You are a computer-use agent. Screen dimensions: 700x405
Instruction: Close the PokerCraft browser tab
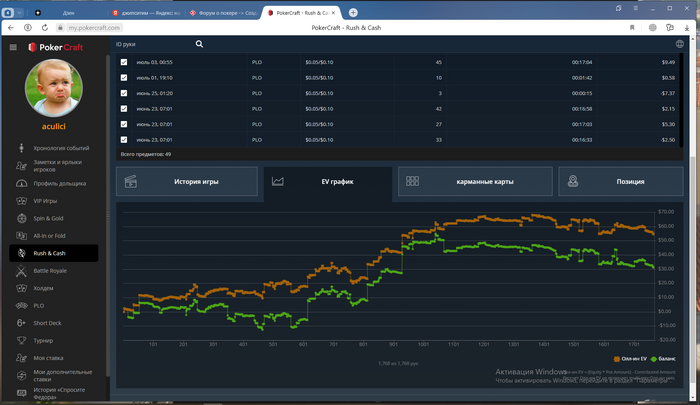[x=333, y=13]
